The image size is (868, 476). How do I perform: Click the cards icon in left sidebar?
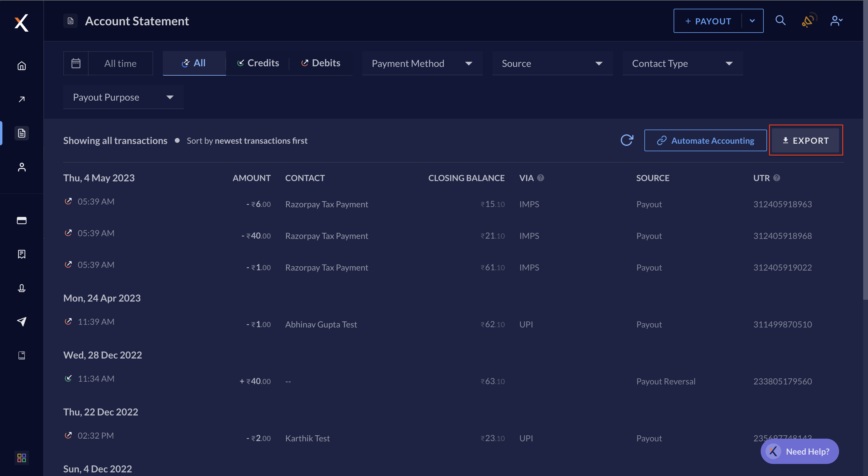click(21, 220)
